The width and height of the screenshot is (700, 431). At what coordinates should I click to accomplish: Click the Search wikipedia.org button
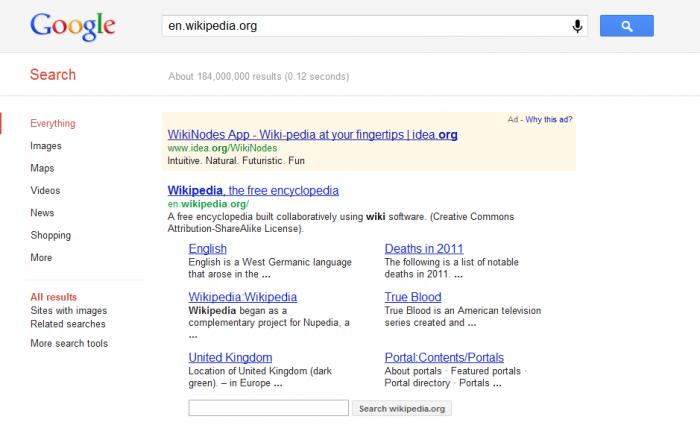tap(402, 408)
